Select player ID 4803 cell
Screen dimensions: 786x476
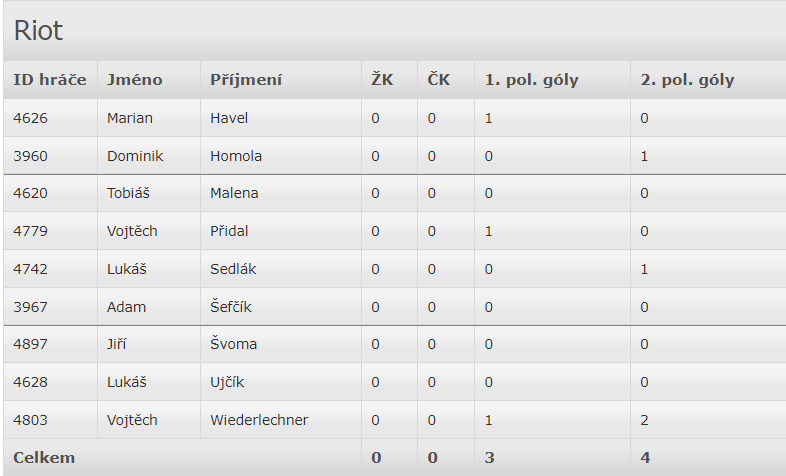tap(30, 420)
